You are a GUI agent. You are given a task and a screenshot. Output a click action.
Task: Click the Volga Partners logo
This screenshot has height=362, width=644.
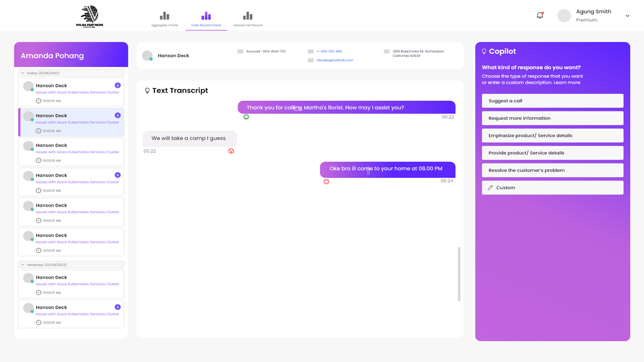click(90, 16)
